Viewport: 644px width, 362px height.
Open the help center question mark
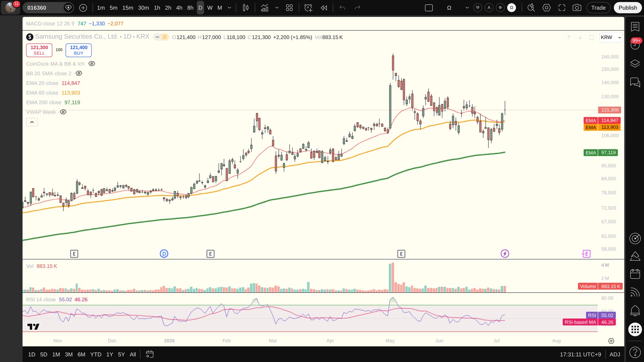click(x=635, y=352)
